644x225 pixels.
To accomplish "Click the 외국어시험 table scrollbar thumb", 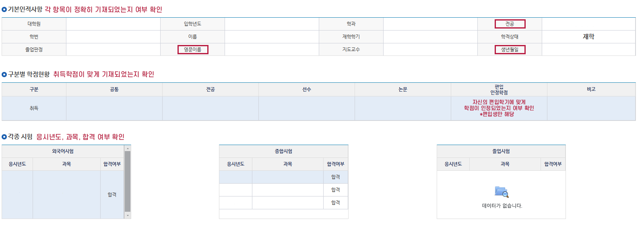I will [x=128, y=181].
